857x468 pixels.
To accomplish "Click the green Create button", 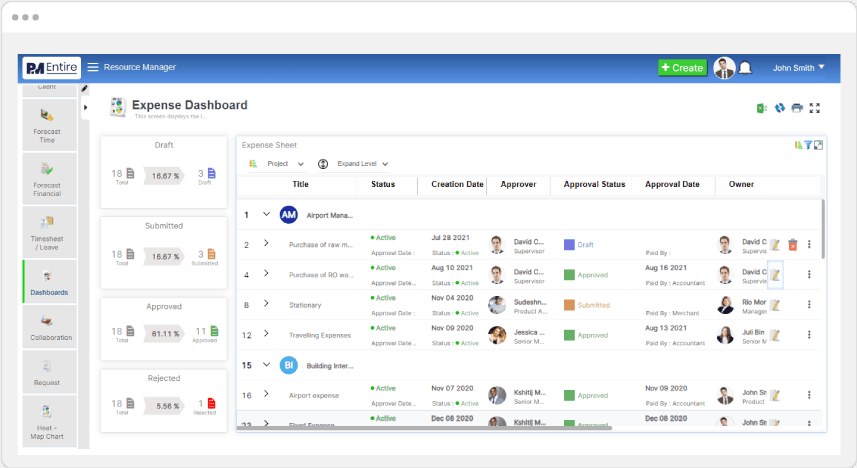I will [x=681, y=68].
